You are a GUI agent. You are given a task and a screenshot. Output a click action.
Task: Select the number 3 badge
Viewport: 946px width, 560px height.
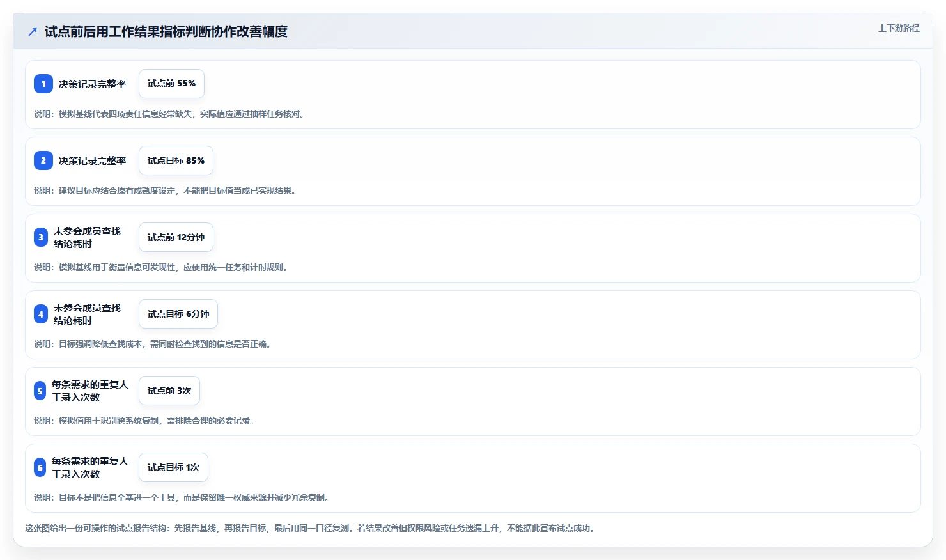tap(41, 237)
